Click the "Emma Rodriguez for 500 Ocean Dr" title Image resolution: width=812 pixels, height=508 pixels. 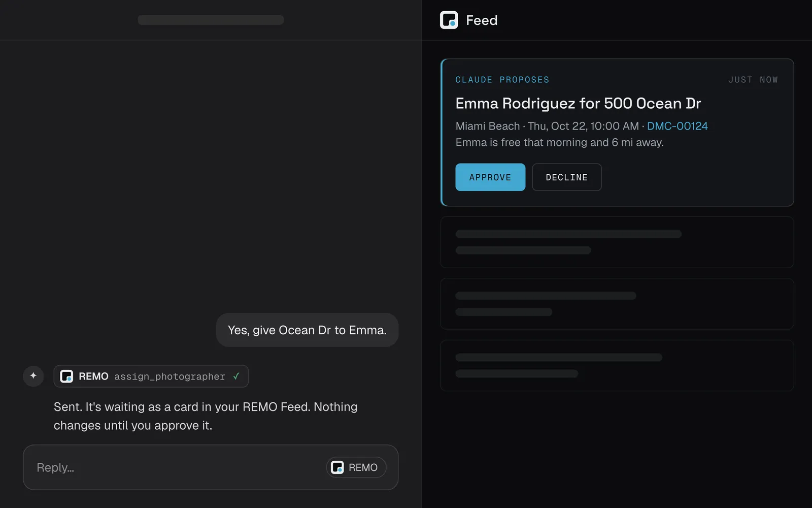coord(578,104)
